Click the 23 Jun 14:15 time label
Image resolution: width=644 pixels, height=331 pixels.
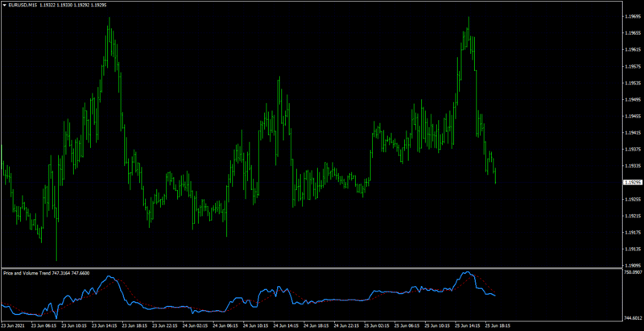pos(105,325)
